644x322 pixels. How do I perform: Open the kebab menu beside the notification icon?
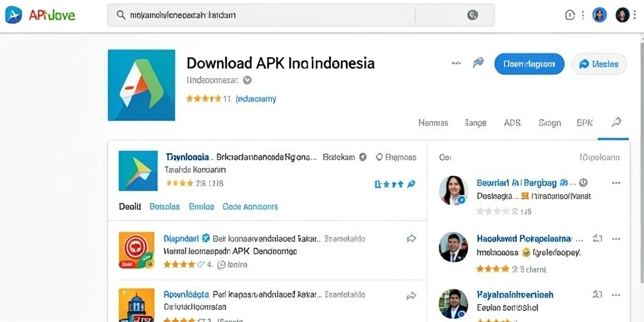click(x=582, y=15)
